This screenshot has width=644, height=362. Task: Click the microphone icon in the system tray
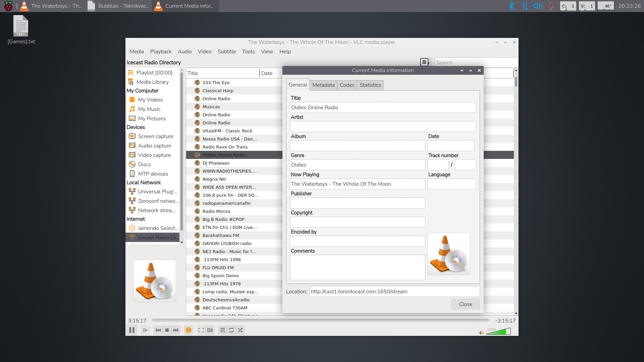pyautogui.click(x=551, y=6)
